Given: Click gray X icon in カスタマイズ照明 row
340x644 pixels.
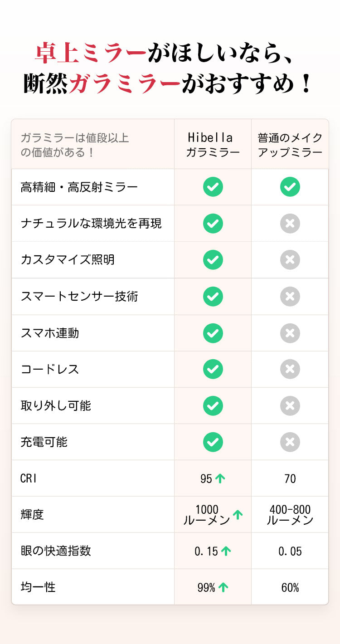Looking at the screenshot, I should pyautogui.click(x=290, y=260).
